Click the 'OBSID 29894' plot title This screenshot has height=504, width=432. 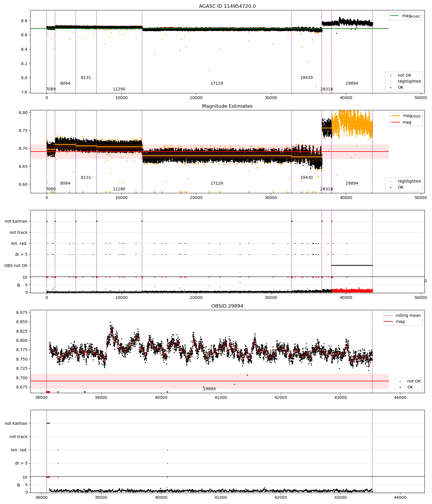coord(227,306)
